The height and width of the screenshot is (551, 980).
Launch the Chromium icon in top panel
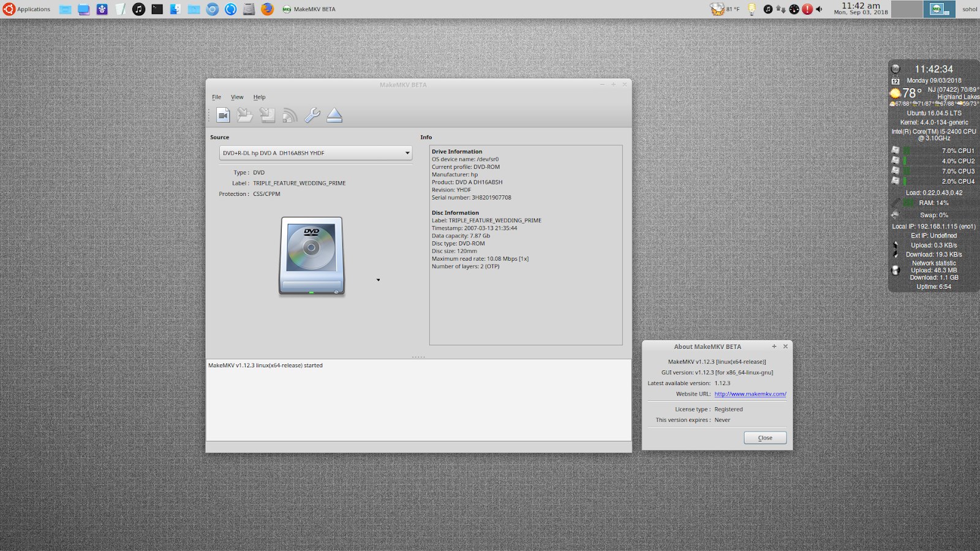pos(212,9)
